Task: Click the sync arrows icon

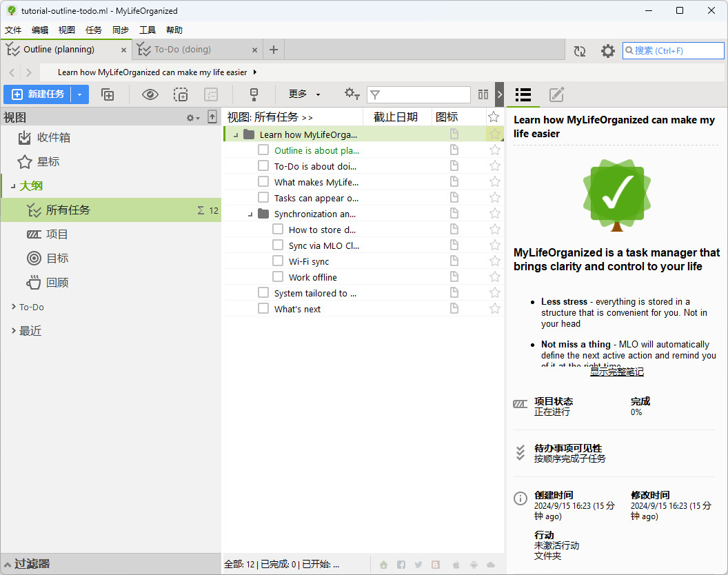Action: pos(579,51)
